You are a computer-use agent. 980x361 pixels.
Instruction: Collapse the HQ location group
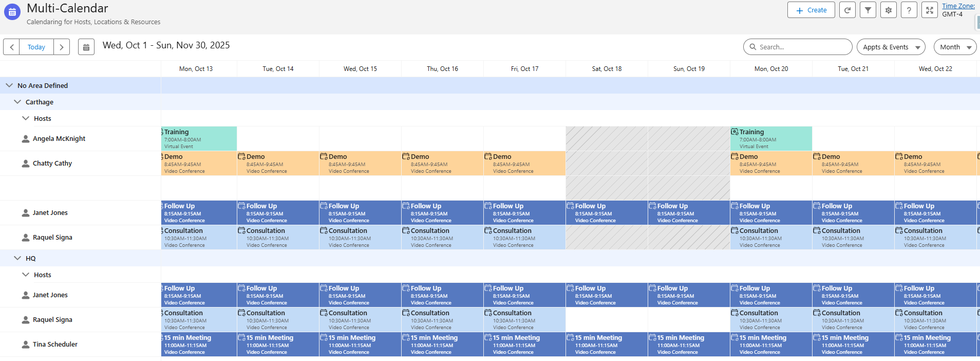(x=17, y=258)
